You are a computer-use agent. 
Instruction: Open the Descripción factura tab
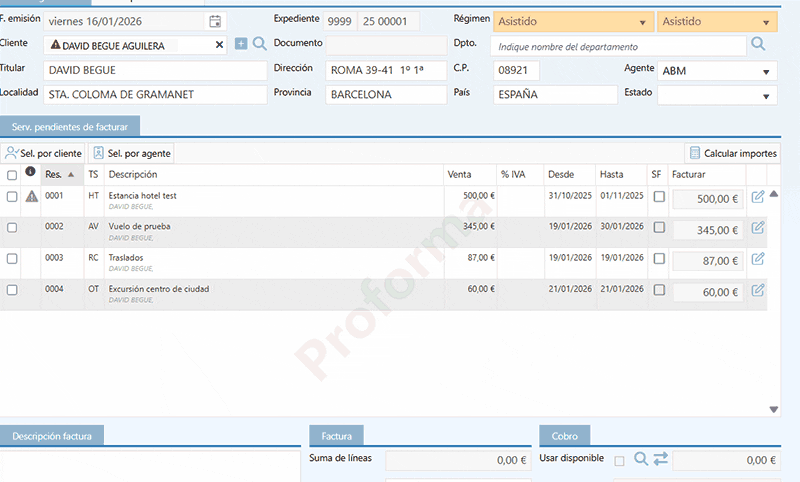coord(52,436)
